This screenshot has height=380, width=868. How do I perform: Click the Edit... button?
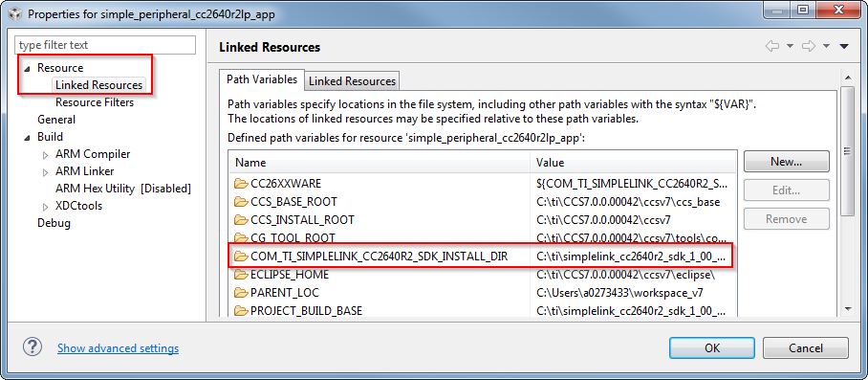pos(786,190)
